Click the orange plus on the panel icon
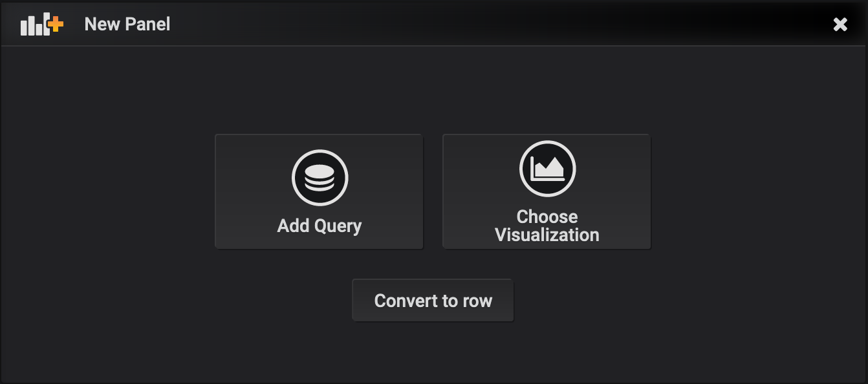The image size is (868, 384). pyautogui.click(x=56, y=25)
